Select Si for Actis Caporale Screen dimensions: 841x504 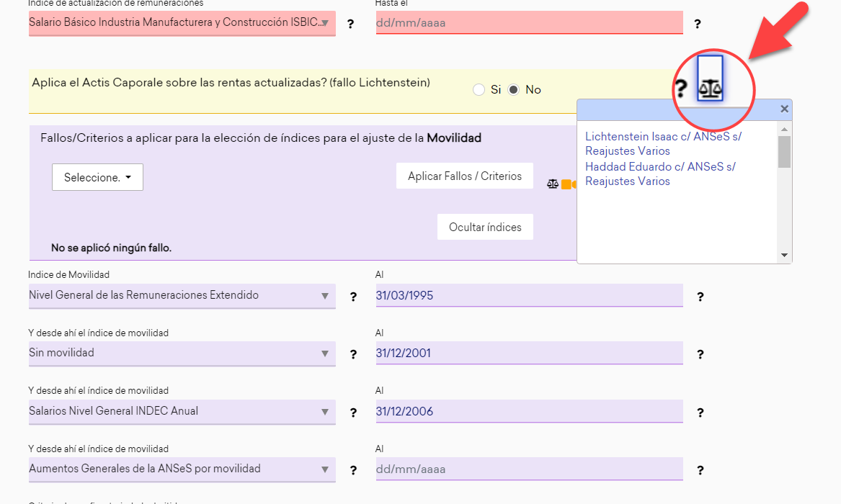[479, 89]
